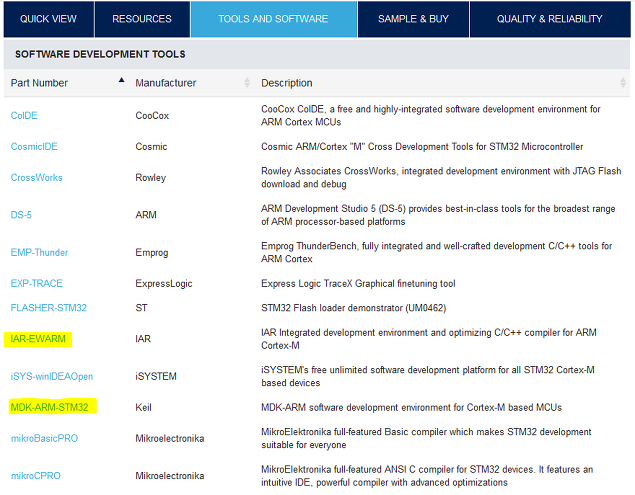Select the Keil manufacturer cell
Viewport: 635px width, 495px height.
coord(143,407)
